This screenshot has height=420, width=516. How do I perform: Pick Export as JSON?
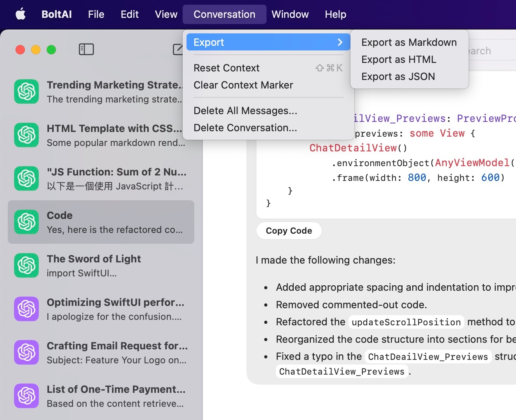398,76
